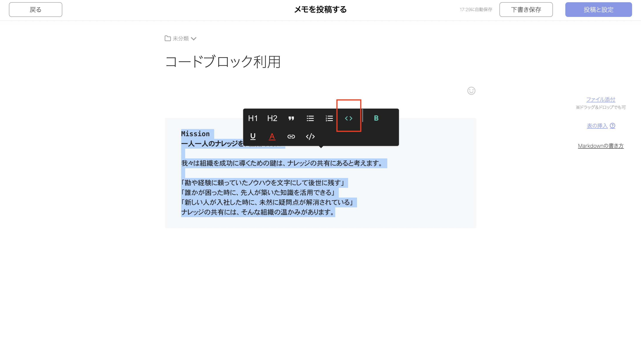Underline the selected text

(253, 137)
